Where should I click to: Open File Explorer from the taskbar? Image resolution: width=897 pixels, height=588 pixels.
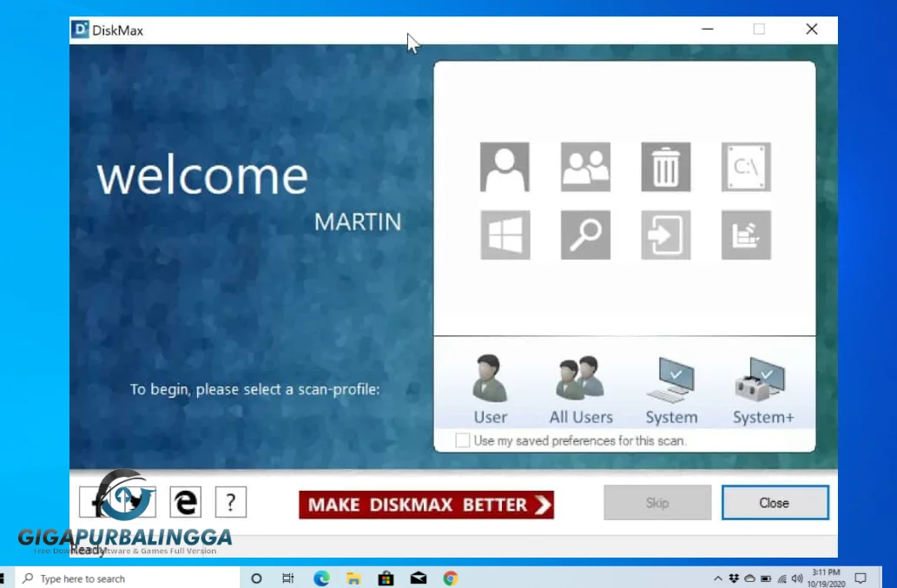353,578
